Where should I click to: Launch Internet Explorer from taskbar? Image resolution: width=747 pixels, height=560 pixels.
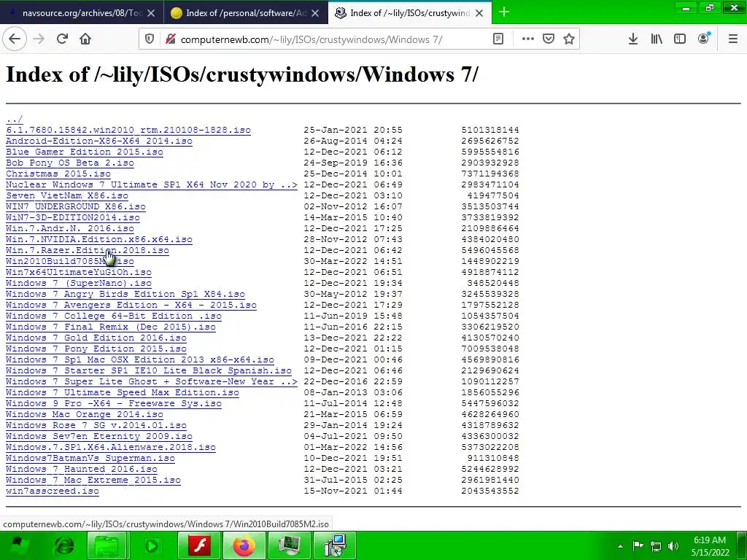click(64, 545)
